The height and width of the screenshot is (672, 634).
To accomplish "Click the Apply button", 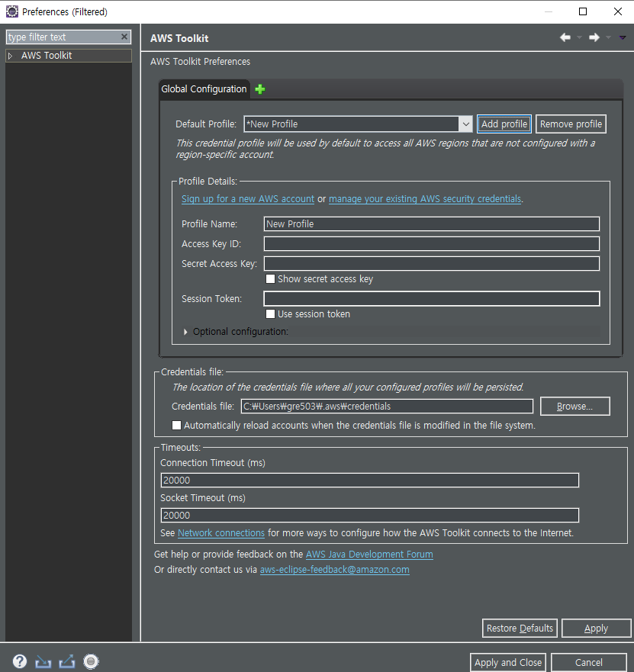I will [596, 628].
